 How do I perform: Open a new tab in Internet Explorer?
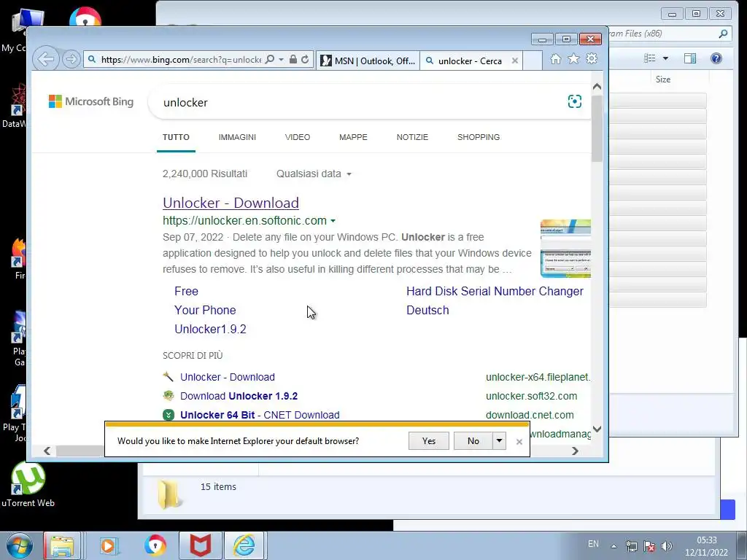(x=533, y=61)
